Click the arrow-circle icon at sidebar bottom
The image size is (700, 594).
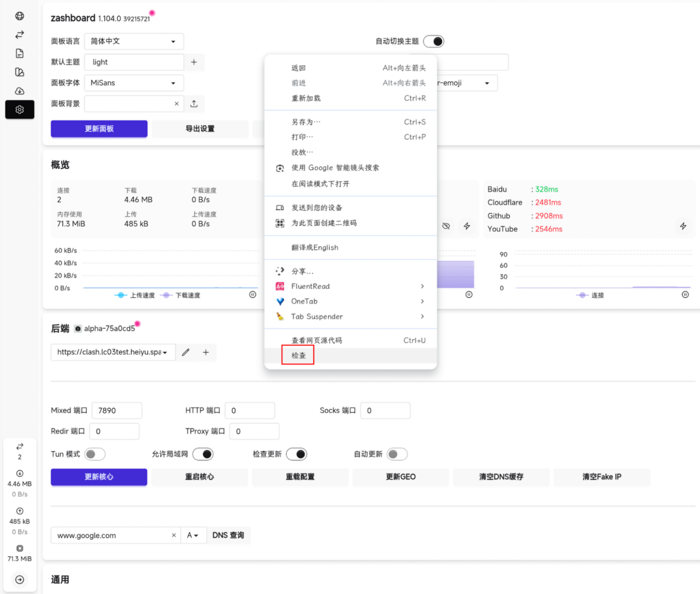[x=20, y=579]
